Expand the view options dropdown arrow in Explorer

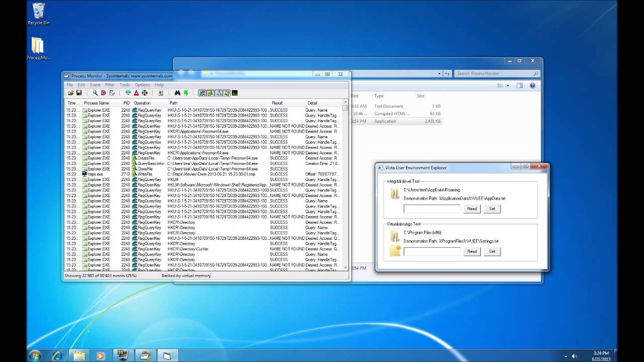(508, 85)
